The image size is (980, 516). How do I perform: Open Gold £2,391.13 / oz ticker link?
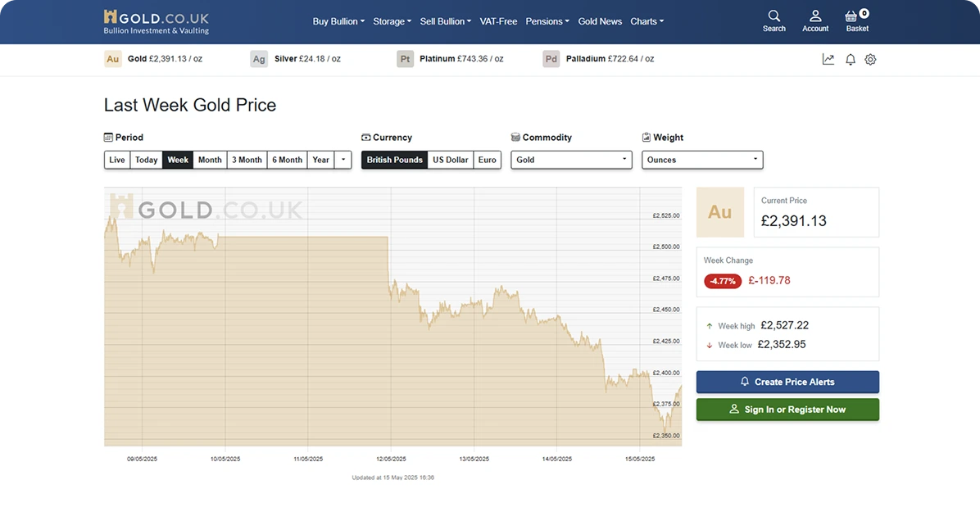165,59
